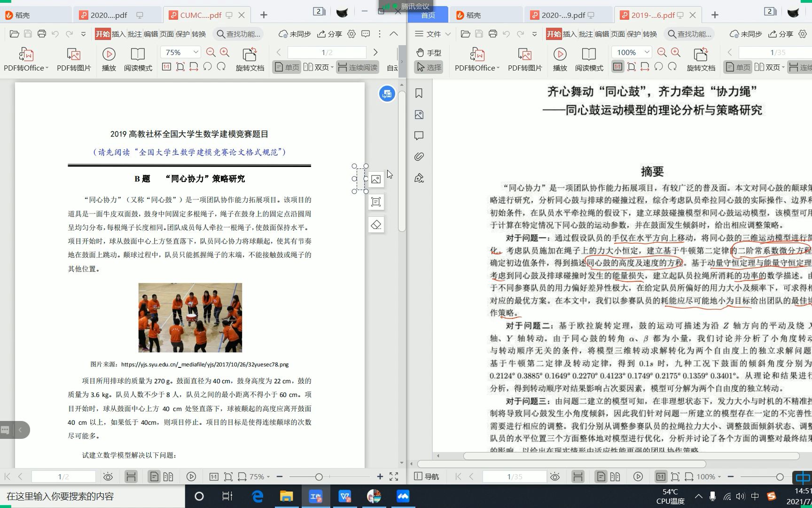Toggle 连续阅读 in left window
The image size is (812, 508).
point(358,67)
